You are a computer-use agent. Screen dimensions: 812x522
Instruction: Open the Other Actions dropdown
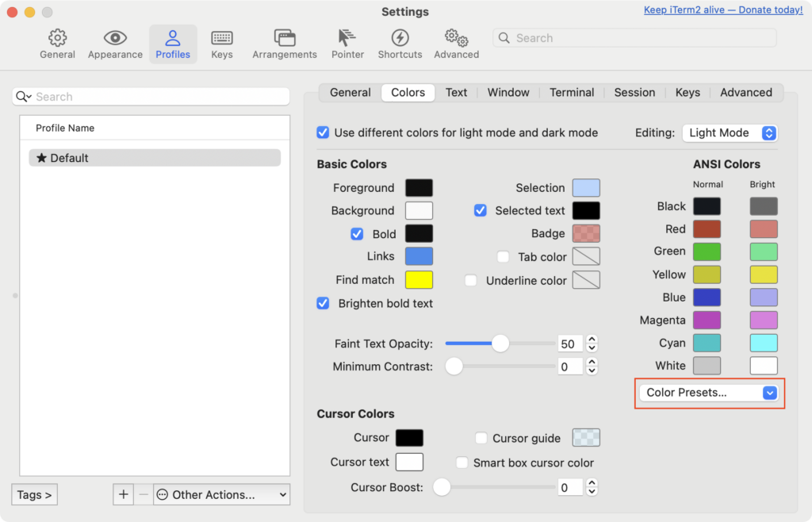pos(222,494)
